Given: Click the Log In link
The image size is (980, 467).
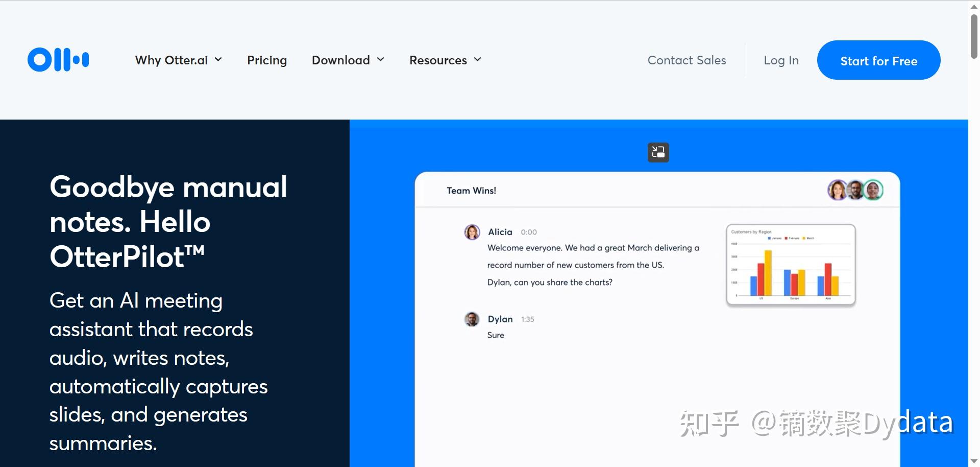Looking at the screenshot, I should click(x=781, y=60).
